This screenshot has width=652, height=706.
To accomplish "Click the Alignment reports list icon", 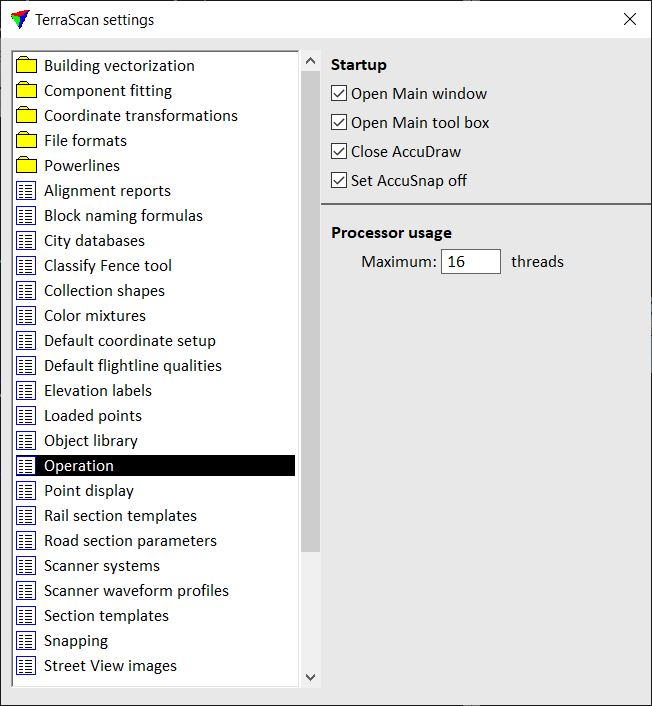I will 27,191.
